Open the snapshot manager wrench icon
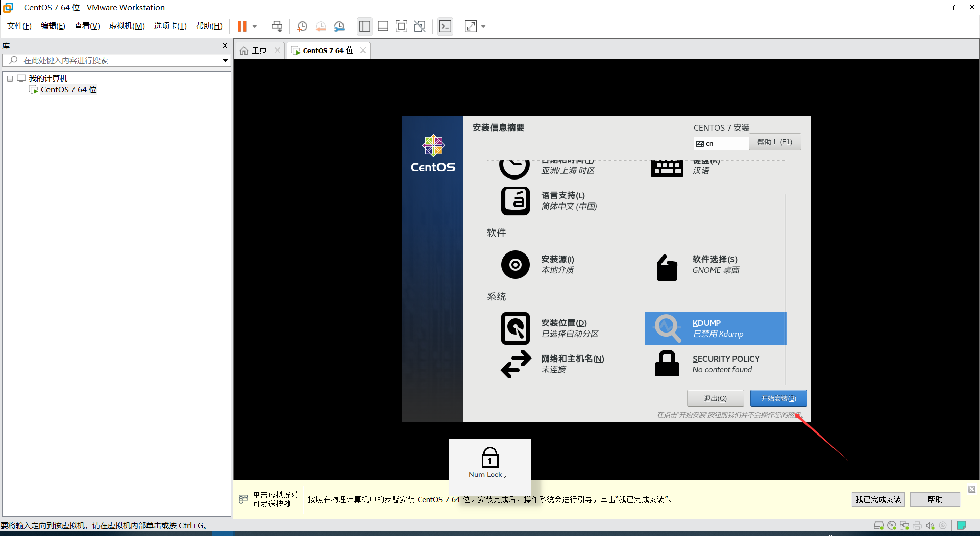This screenshot has height=536, width=980. tap(339, 27)
